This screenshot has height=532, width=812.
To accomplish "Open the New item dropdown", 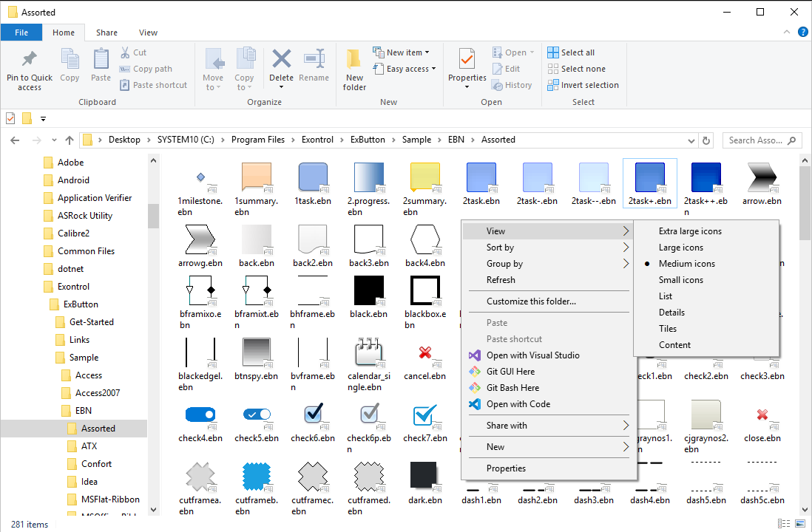I will click(404, 52).
